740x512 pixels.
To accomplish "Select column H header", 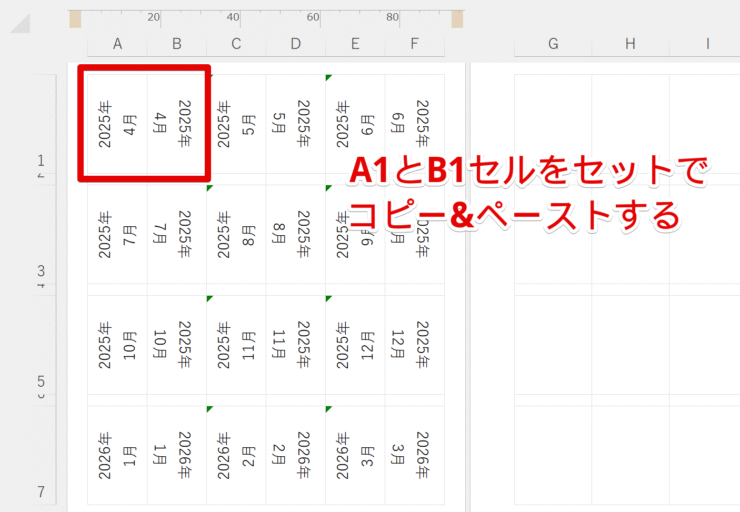I will [x=631, y=44].
